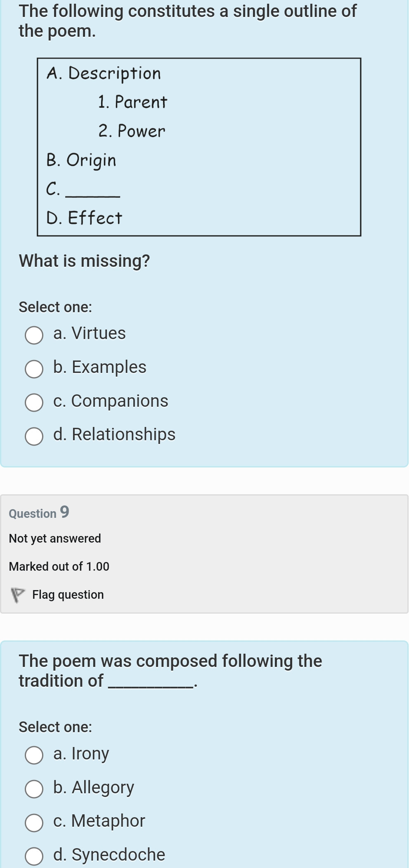The image size is (409, 868).
Task: Choose the "Examples" radio button
Action: point(34,369)
